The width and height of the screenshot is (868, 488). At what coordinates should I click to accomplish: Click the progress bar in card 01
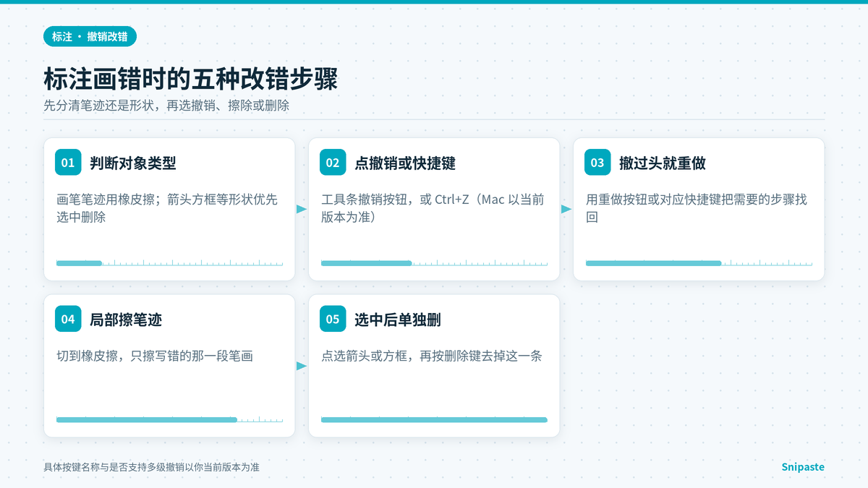tap(169, 263)
